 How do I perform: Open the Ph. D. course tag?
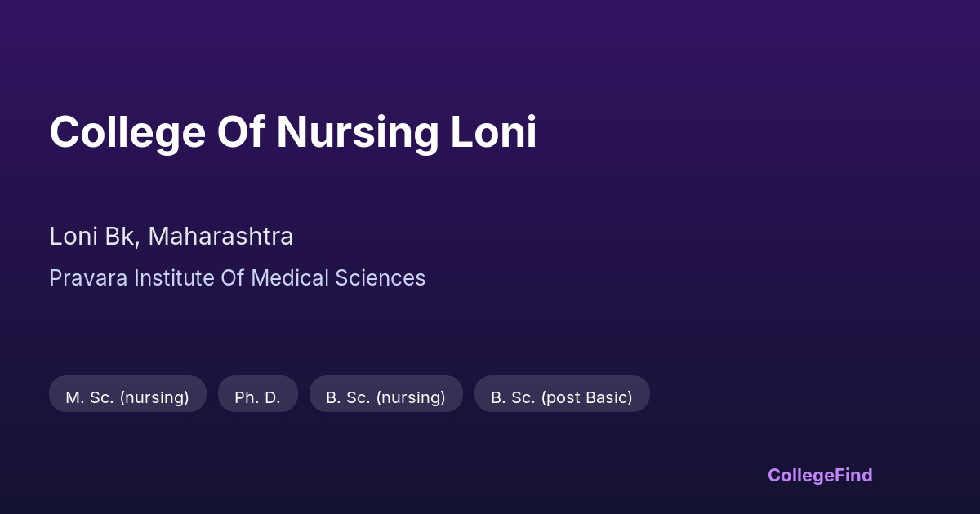257,397
